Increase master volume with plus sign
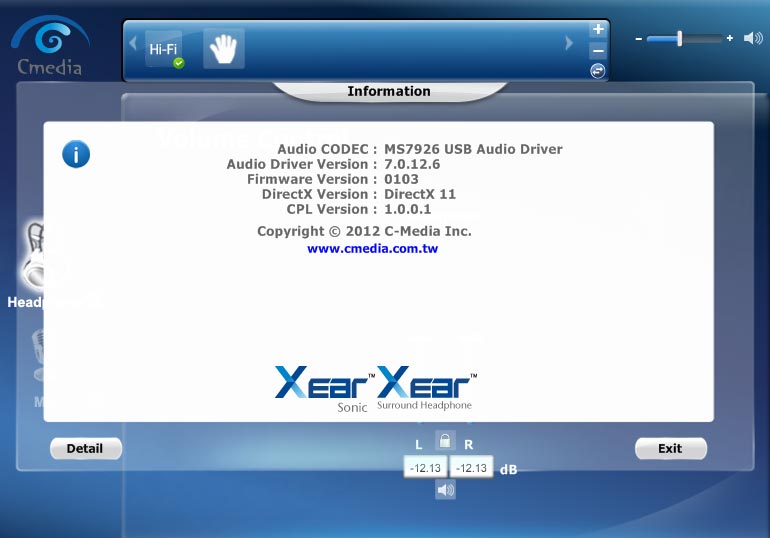This screenshot has height=538, width=770. click(730, 38)
